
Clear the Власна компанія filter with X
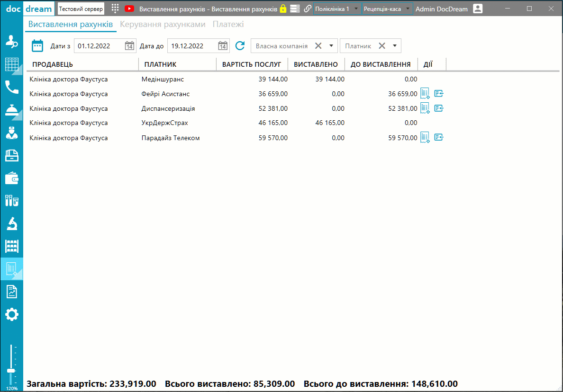pyautogui.click(x=318, y=46)
